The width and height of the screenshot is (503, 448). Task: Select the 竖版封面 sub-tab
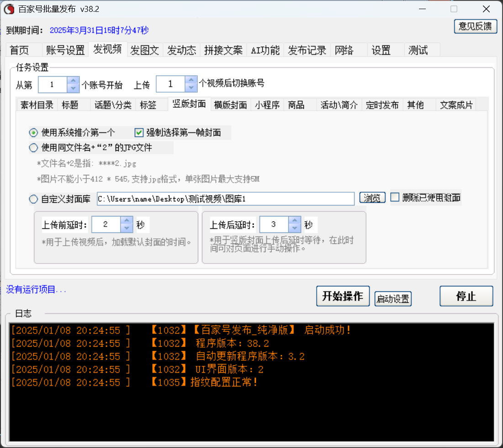189,104
